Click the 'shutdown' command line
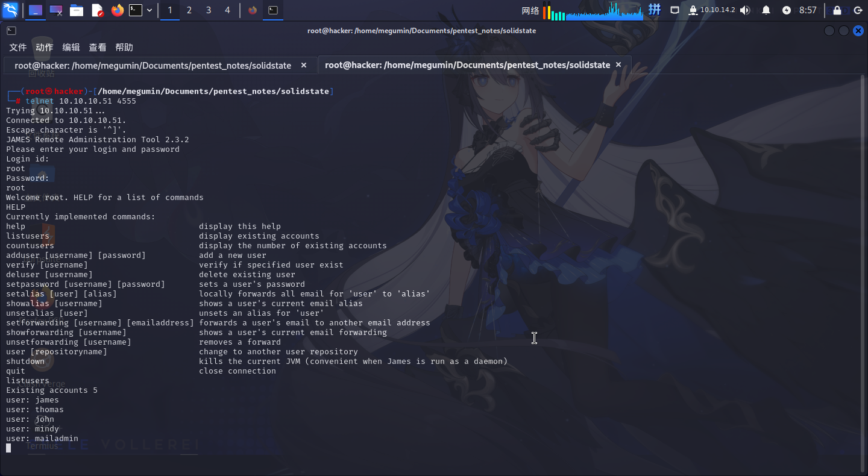The height and width of the screenshot is (476, 868). point(25,362)
